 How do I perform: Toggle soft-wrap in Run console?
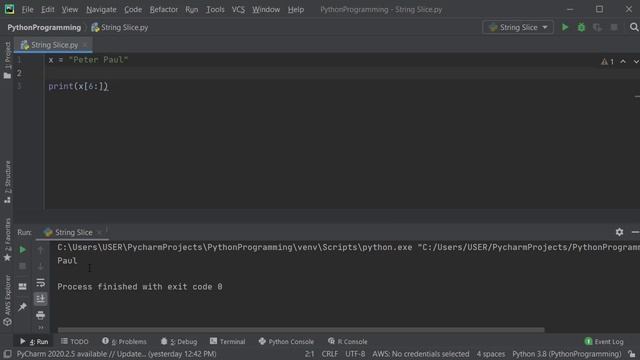[x=40, y=282]
